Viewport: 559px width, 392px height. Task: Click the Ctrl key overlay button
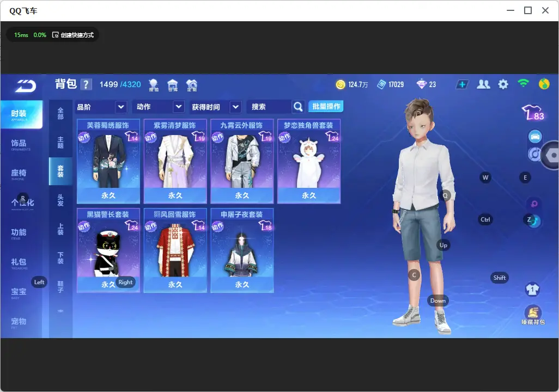(485, 219)
